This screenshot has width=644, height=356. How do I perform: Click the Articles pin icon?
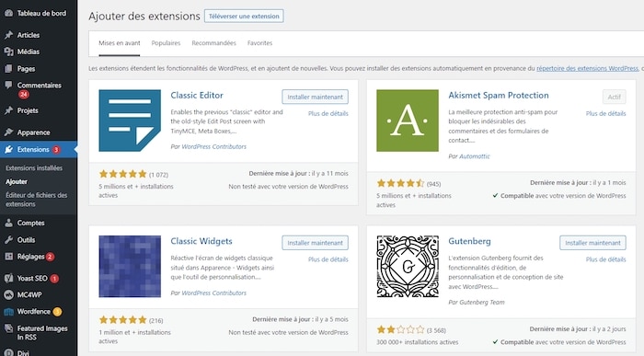(8, 35)
